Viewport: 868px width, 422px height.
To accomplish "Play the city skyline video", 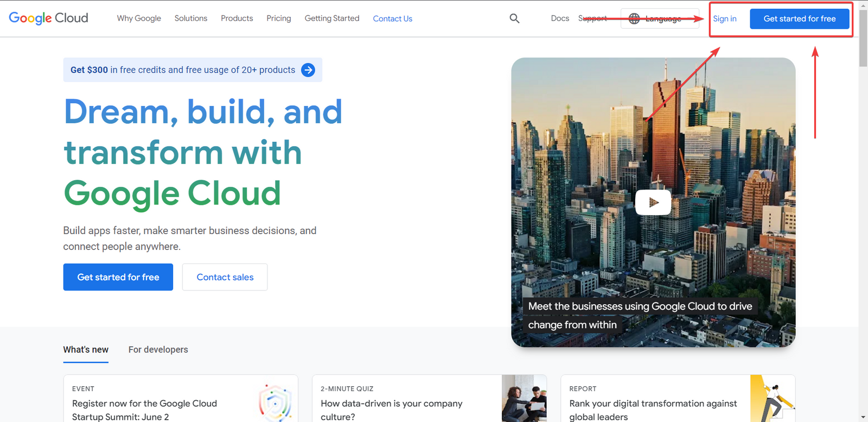I will [653, 202].
